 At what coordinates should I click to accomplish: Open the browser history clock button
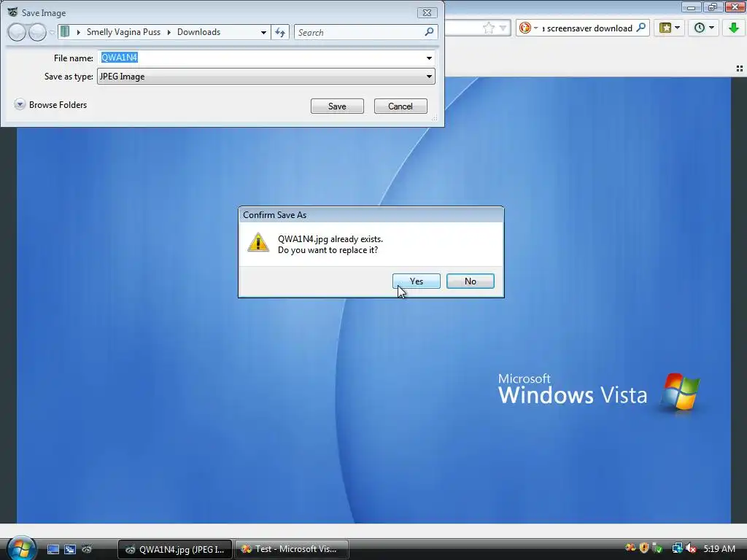700,28
